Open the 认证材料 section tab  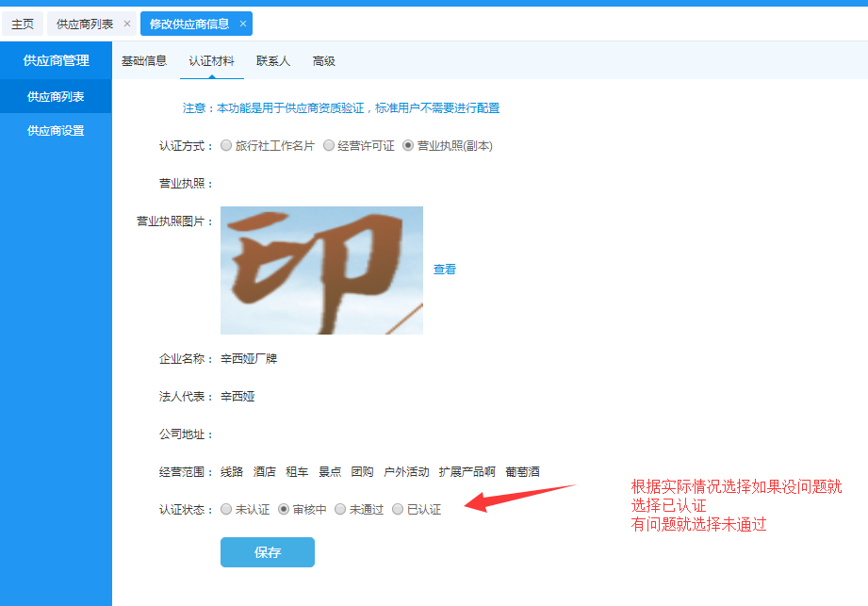click(211, 61)
